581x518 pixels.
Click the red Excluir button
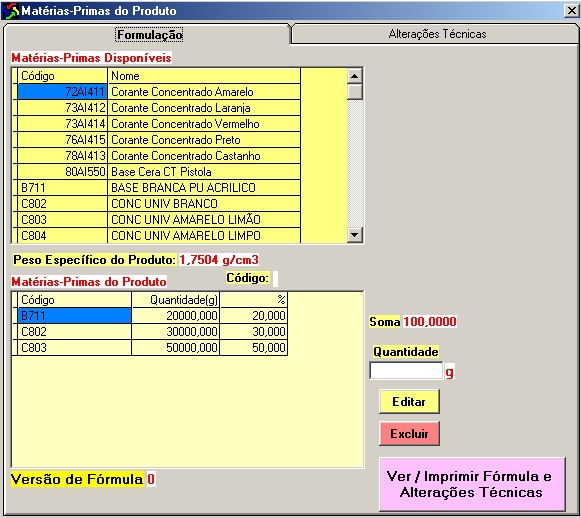[x=409, y=434]
